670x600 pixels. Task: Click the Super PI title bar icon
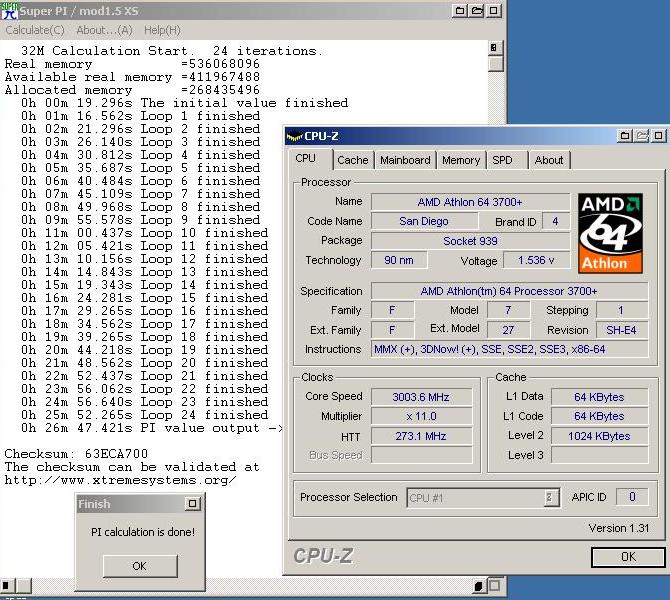[9, 10]
